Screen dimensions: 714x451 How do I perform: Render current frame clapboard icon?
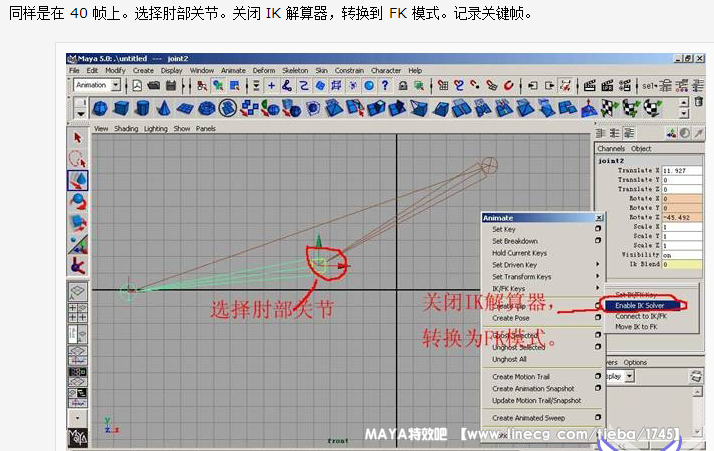590,86
